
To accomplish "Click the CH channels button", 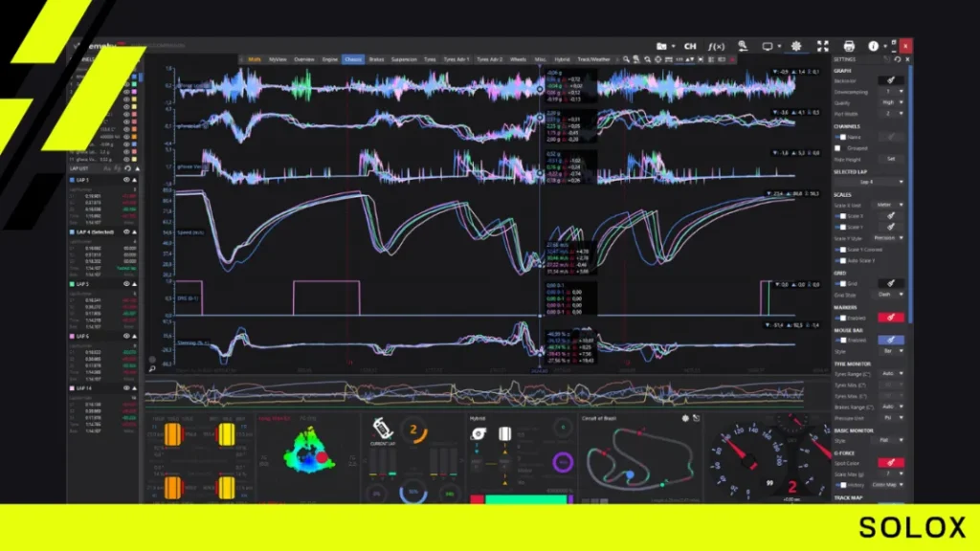I will [x=690, y=46].
